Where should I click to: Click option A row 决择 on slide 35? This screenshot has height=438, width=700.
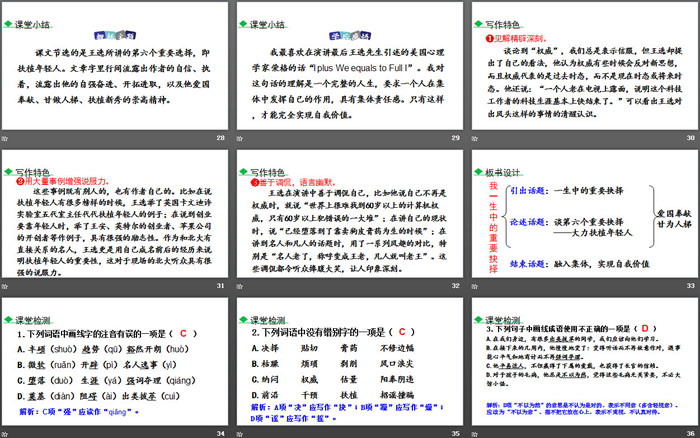[x=333, y=348]
